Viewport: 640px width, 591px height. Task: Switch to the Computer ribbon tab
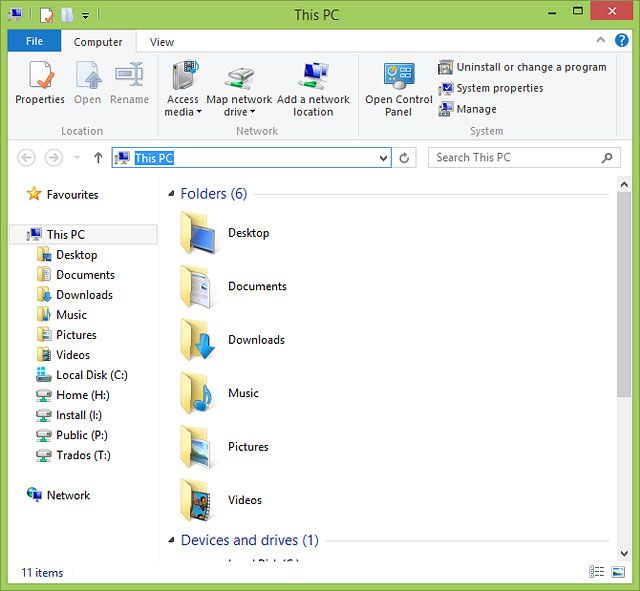tap(98, 42)
